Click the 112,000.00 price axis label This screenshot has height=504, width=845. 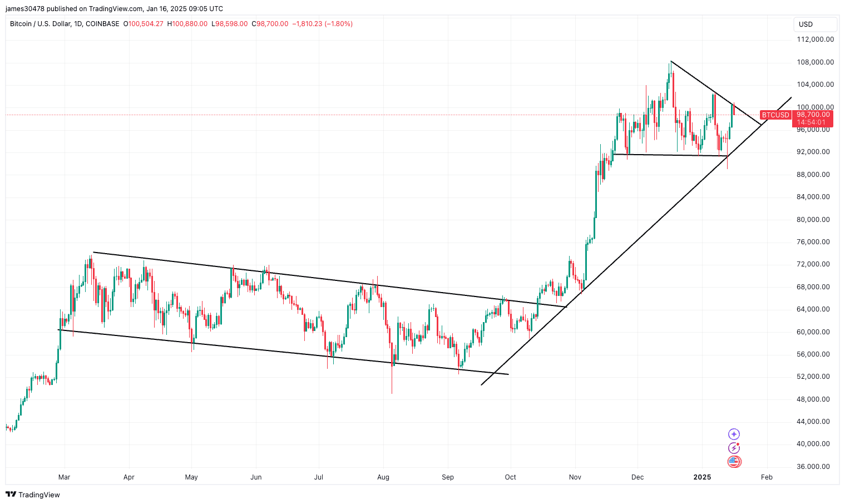click(816, 39)
